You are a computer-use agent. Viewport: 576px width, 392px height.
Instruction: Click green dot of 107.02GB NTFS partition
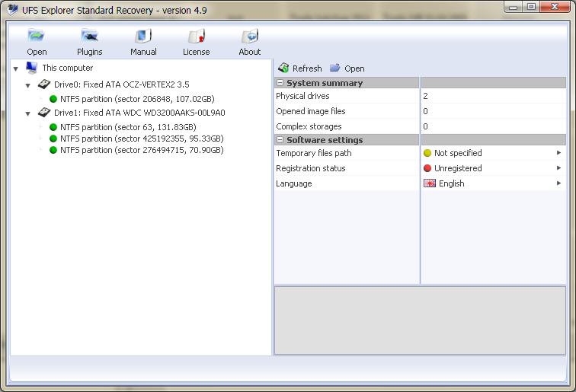[x=53, y=99]
